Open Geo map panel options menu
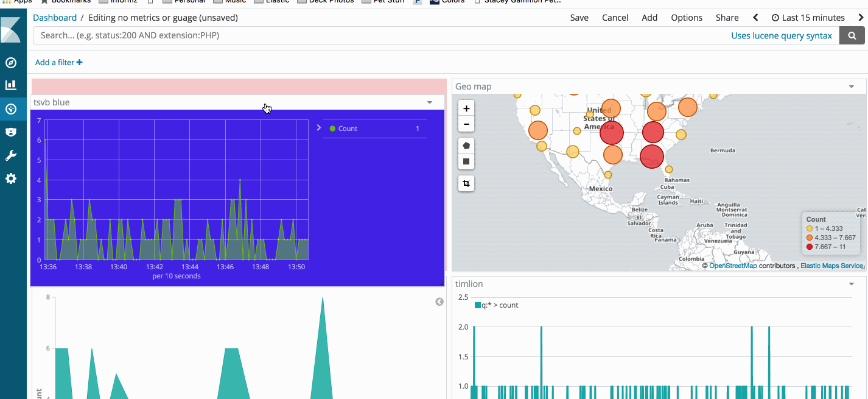 pyautogui.click(x=852, y=87)
